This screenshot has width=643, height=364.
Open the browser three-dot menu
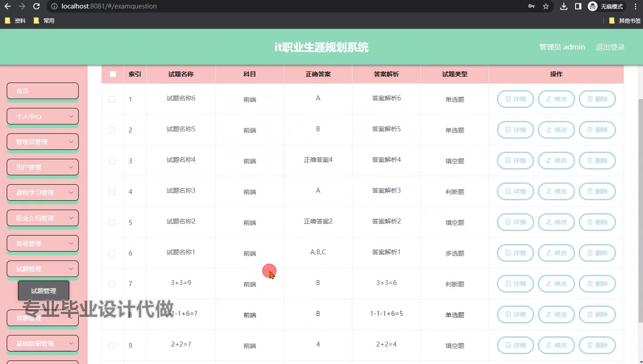click(x=635, y=6)
